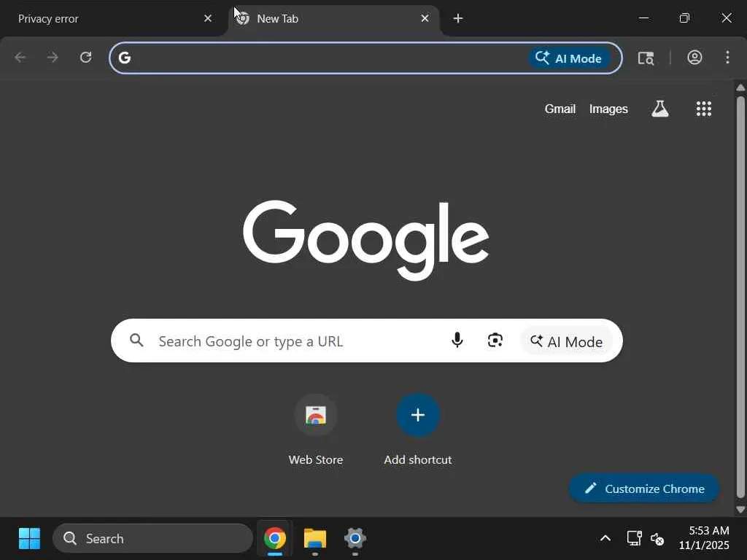Viewport: 747px width, 560px height.
Task: Click the Add shortcut plus button
Action: [418, 415]
